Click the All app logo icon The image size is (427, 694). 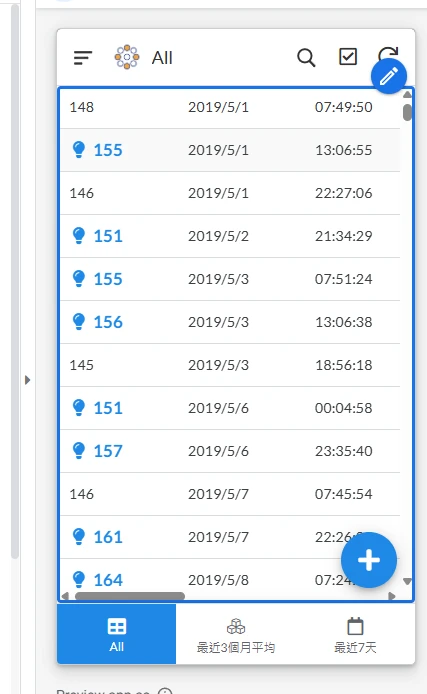tap(127, 57)
